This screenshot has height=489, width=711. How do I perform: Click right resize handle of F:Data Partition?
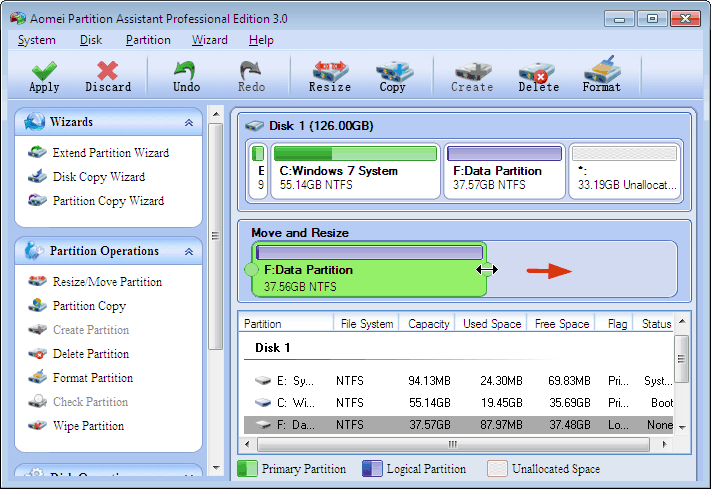click(487, 269)
